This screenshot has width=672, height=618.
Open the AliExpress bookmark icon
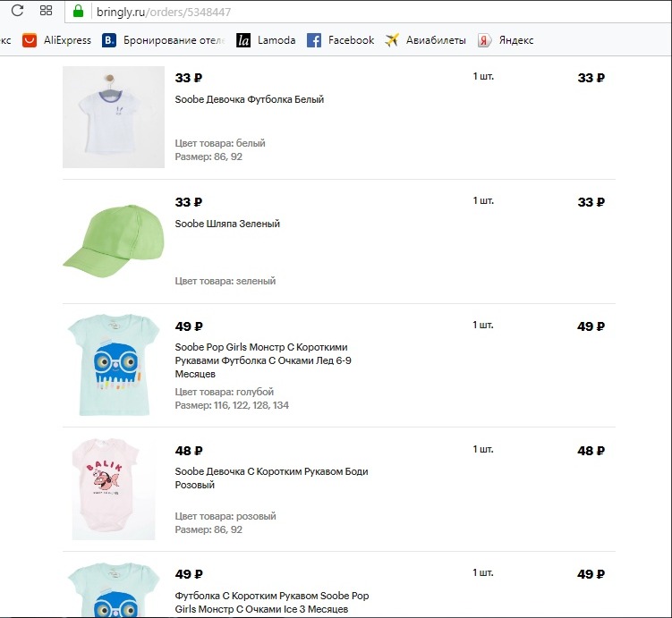click(30, 40)
